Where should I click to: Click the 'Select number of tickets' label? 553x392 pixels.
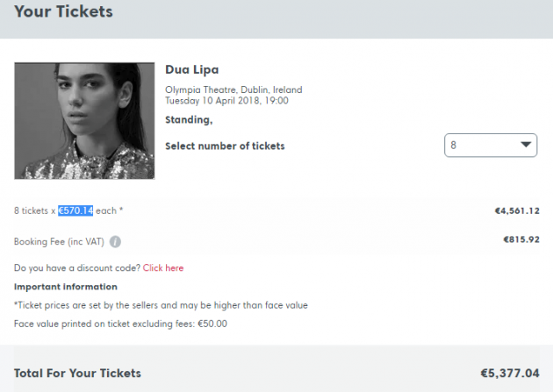[x=225, y=146]
